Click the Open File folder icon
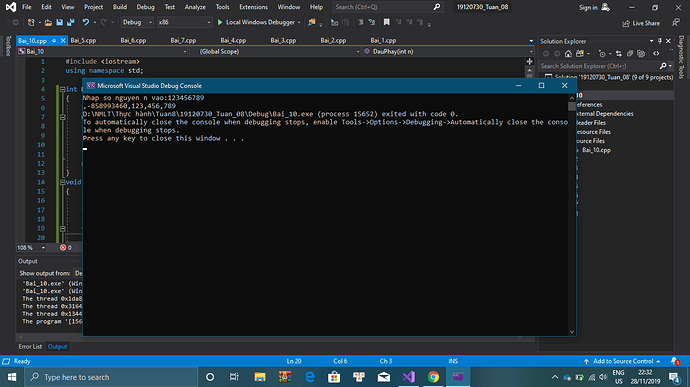 click(x=48, y=22)
